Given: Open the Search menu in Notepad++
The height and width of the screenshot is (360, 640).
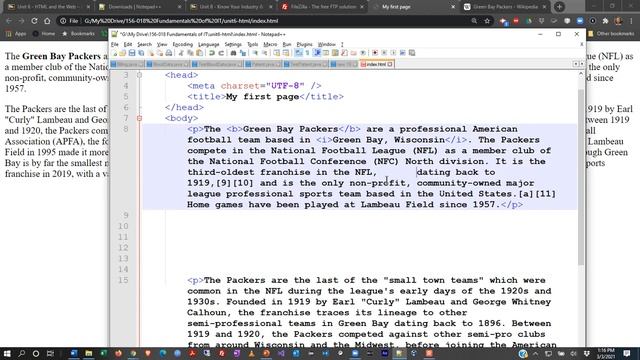Looking at the screenshot, I should (144, 44).
